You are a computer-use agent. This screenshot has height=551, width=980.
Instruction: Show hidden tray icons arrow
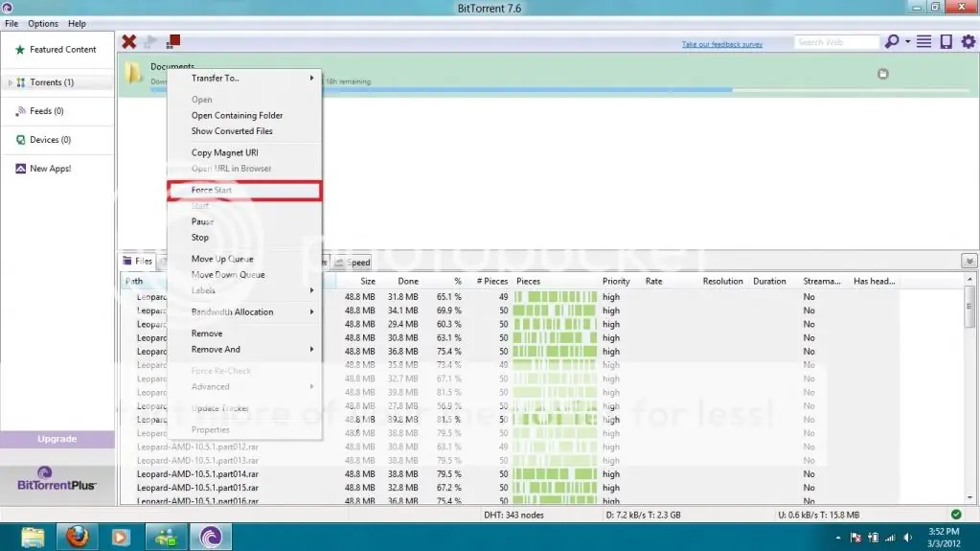838,538
